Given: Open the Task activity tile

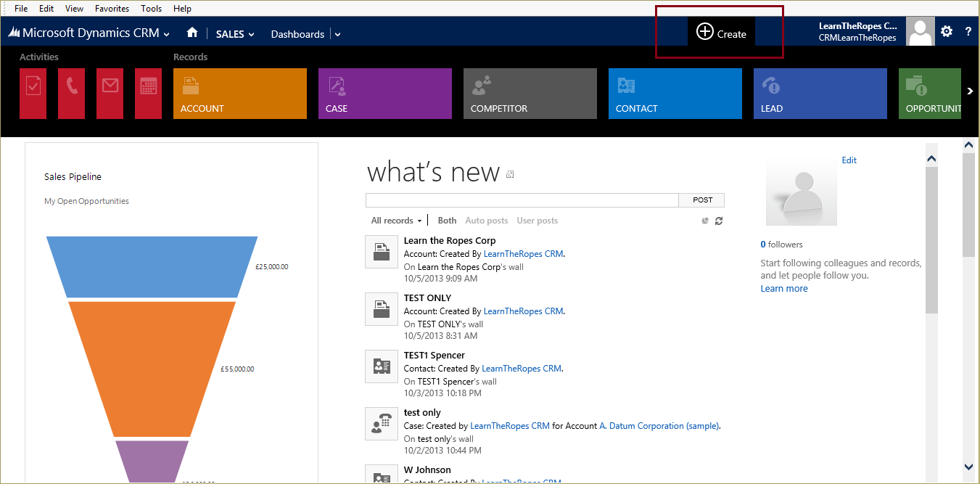Looking at the screenshot, I should click(x=33, y=93).
